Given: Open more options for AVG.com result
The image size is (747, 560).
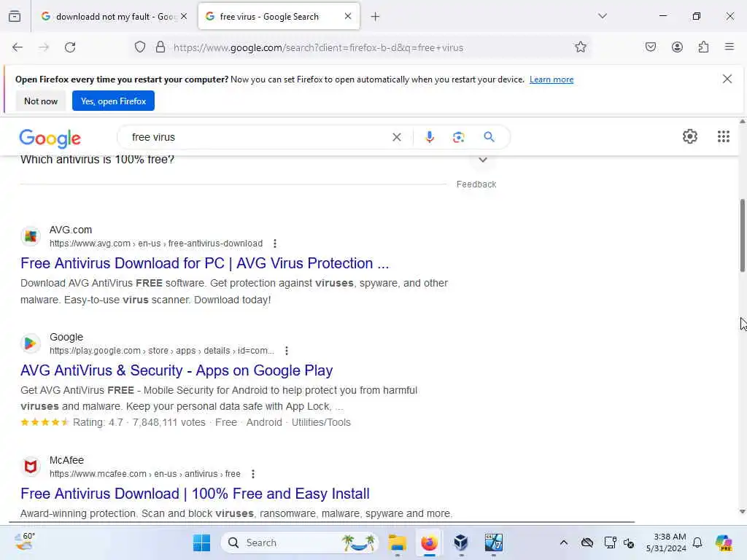Looking at the screenshot, I should (275, 244).
